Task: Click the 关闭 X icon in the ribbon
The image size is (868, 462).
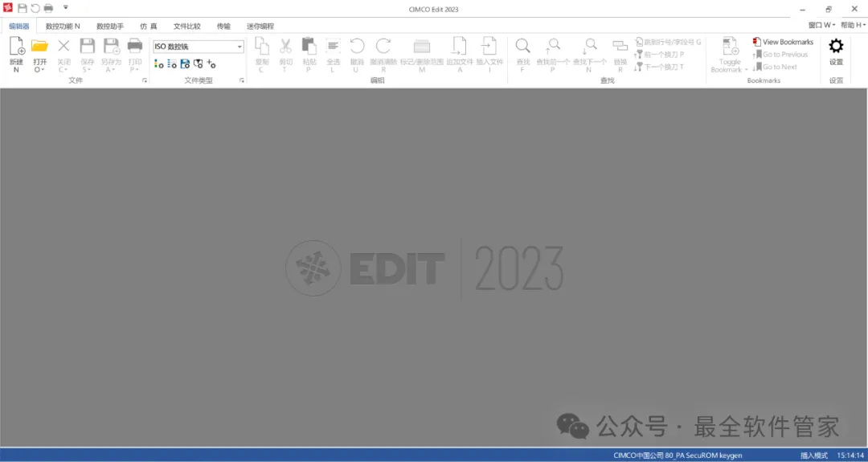Action: tap(63, 46)
